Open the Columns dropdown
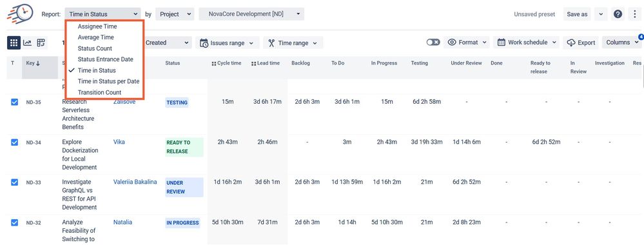Screen dimensions: 644x245 (x=621, y=43)
